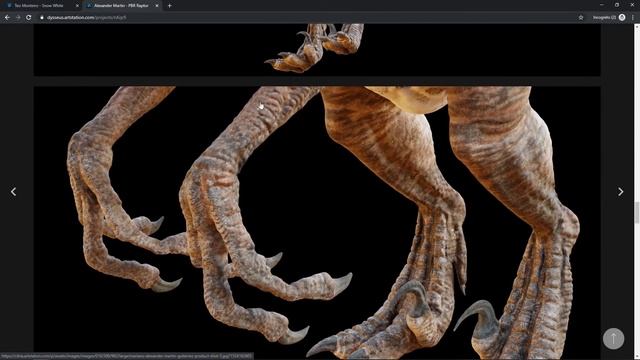Open the Incognito profile indicator
The image size is (640, 360).
[609, 18]
